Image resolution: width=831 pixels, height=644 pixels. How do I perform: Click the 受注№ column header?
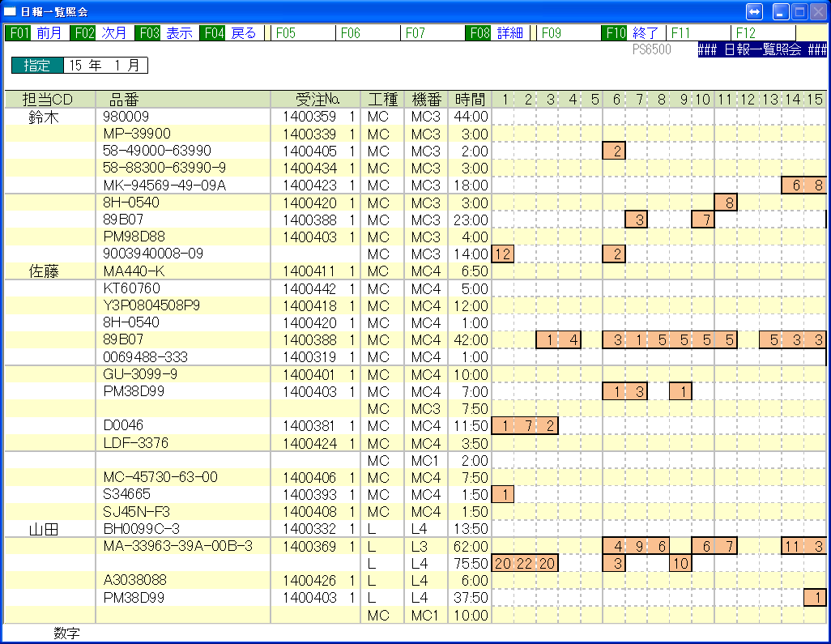(317, 100)
